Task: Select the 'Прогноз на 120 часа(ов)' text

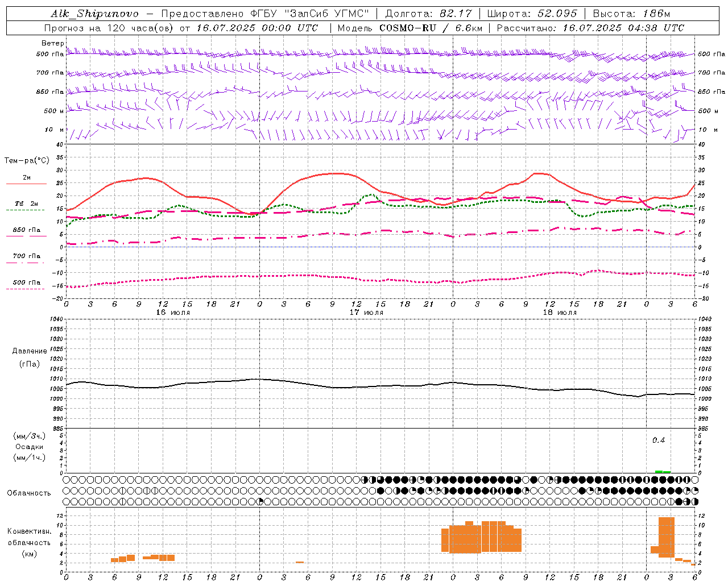Action: (x=110, y=28)
